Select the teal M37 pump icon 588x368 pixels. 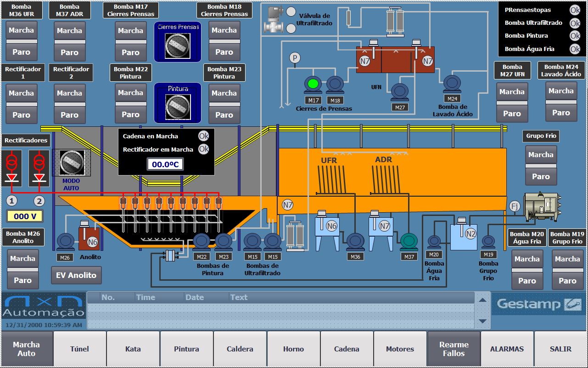tap(409, 241)
